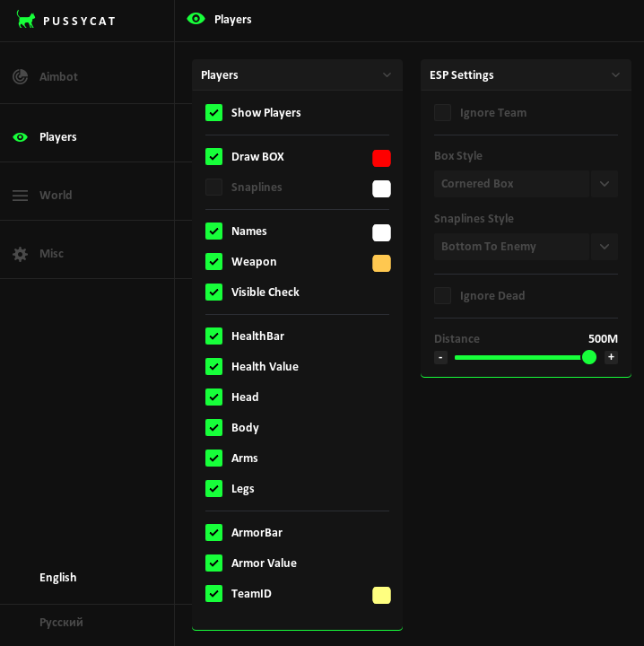This screenshot has width=644, height=646.
Task: Click the Distance slider handle
Action: click(x=589, y=357)
